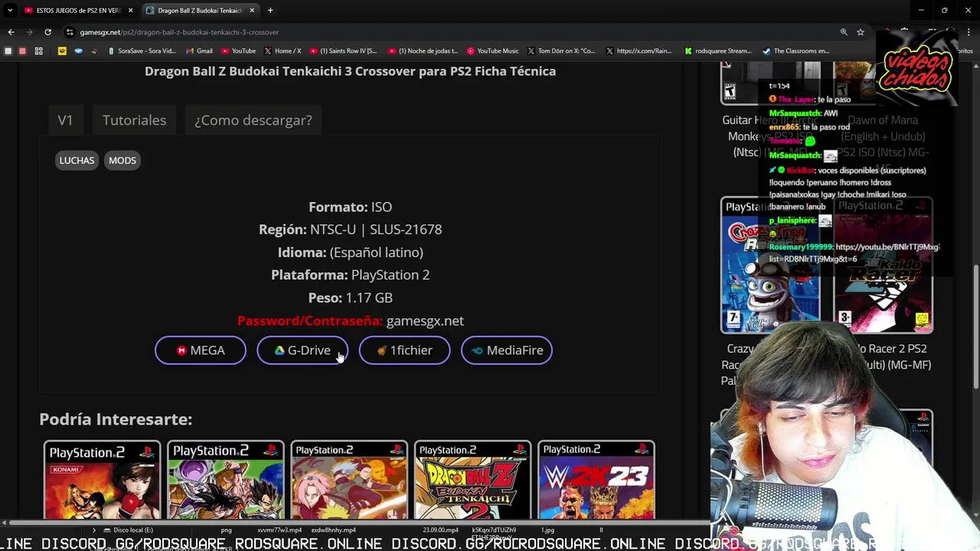Bookmark this page with the star icon
980x551 pixels.
(861, 32)
